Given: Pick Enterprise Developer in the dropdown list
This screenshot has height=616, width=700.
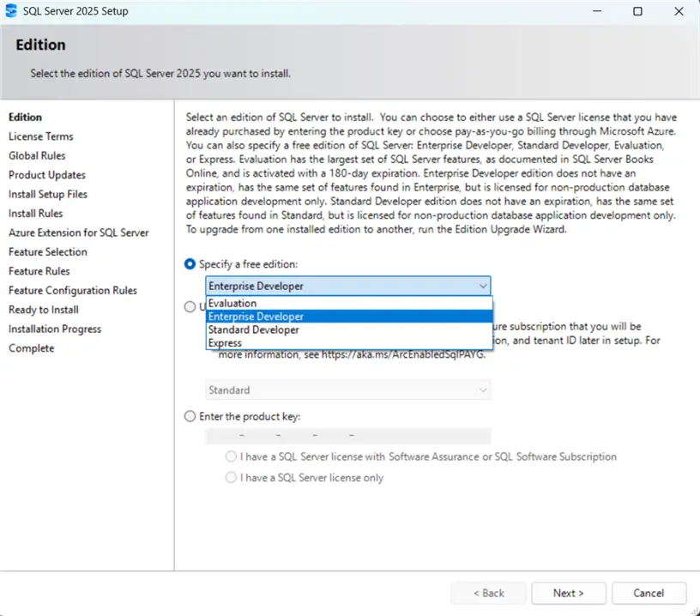Looking at the screenshot, I should click(x=349, y=317).
